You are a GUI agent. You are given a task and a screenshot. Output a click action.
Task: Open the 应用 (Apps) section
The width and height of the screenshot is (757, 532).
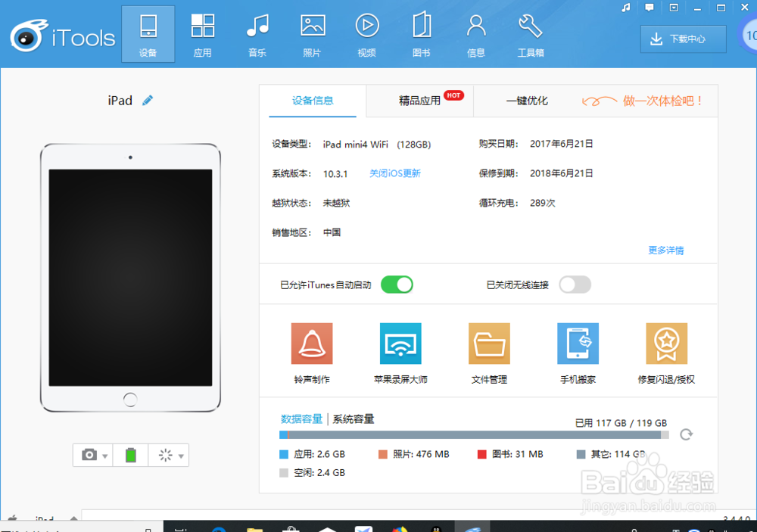[202, 34]
